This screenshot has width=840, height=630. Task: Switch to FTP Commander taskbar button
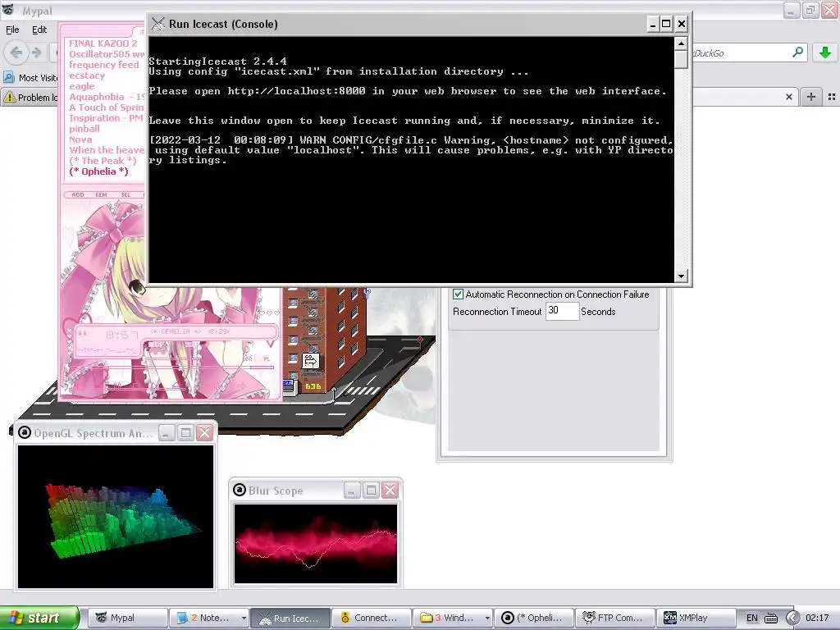pyautogui.click(x=615, y=618)
